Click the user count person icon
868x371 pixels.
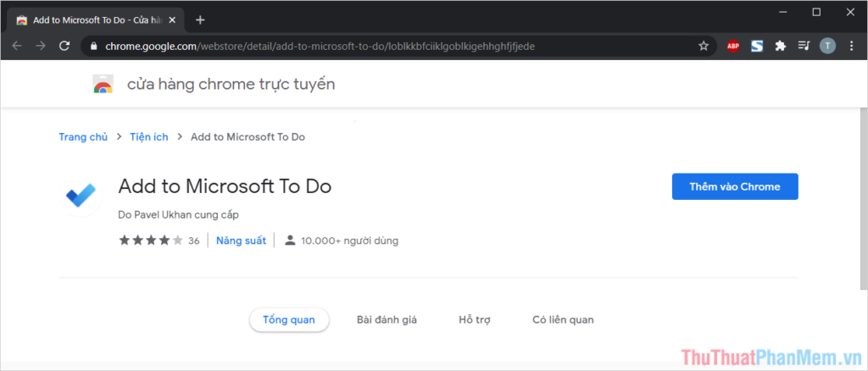coord(290,241)
